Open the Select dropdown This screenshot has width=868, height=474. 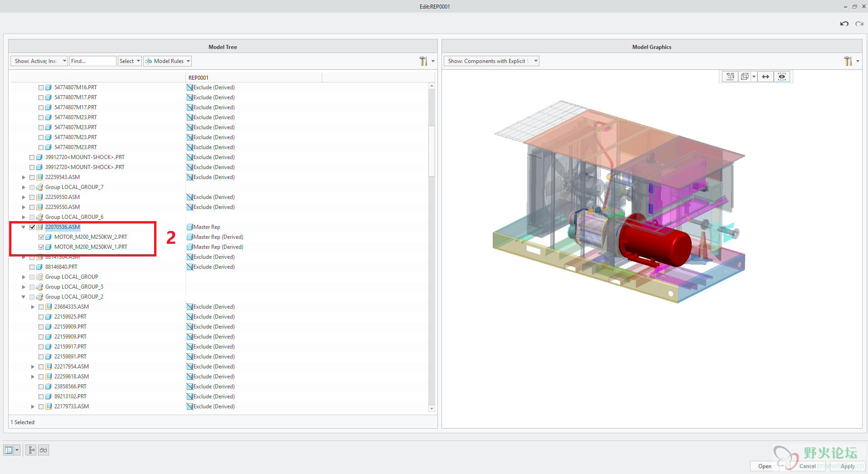(x=130, y=61)
